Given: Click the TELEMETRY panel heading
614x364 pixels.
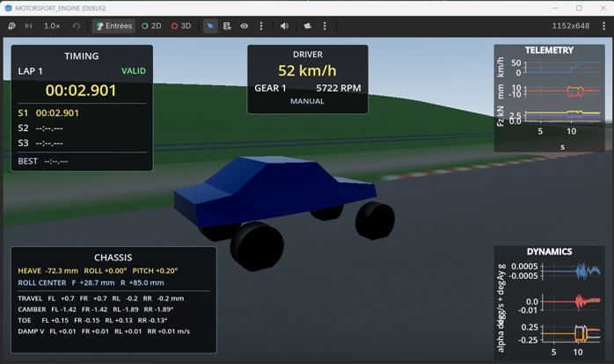Looking at the screenshot, I should [550, 50].
